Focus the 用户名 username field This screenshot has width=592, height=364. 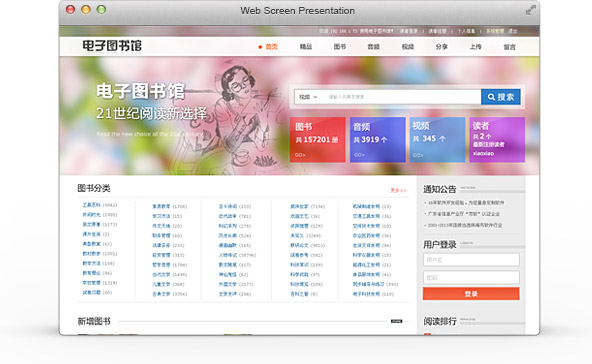point(471,260)
